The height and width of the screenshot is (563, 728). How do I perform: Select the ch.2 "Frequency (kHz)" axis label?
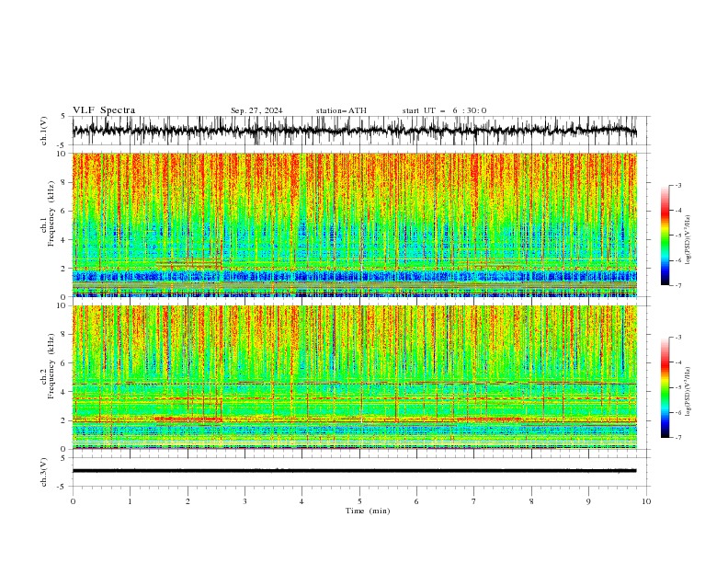point(51,366)
